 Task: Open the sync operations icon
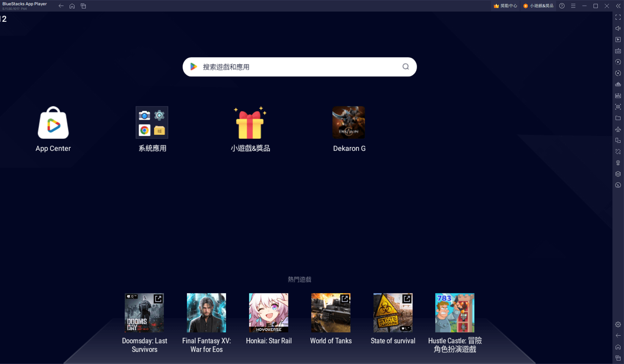point(618,73)
